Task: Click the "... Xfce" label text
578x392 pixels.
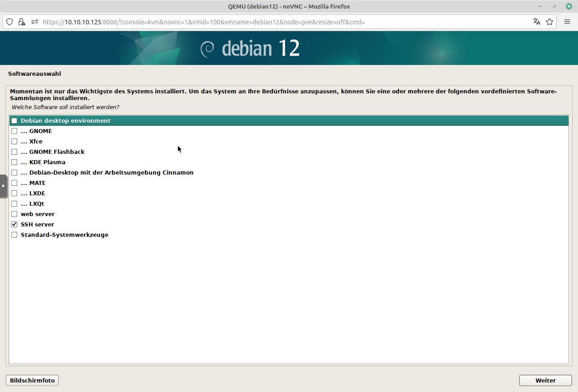Action: pos(32,142)
